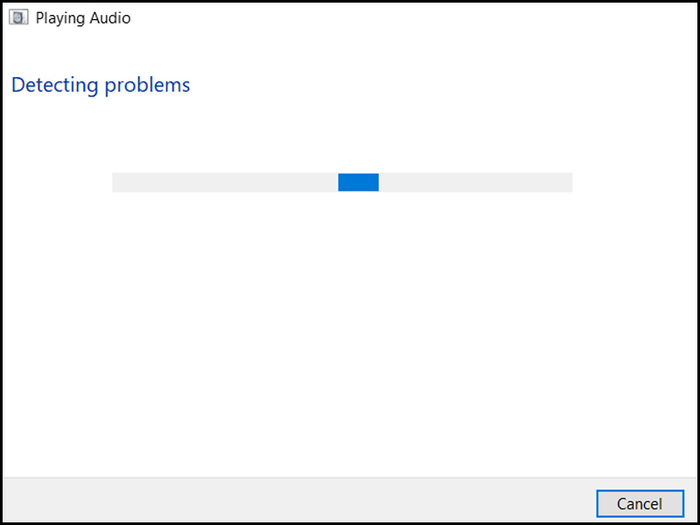Click the gray progress track after the blue block
The image size is (700, 525).
tap(475, 182)
